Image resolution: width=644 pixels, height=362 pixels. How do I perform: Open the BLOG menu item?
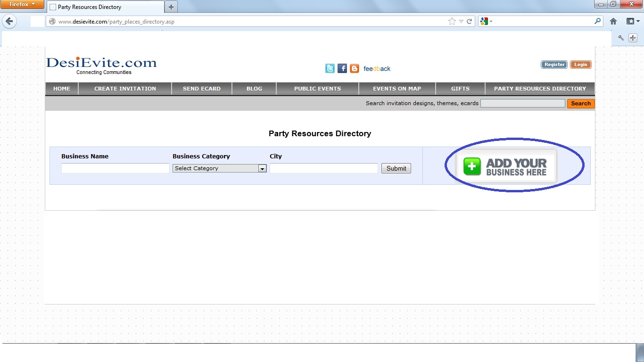pos(254,89)
